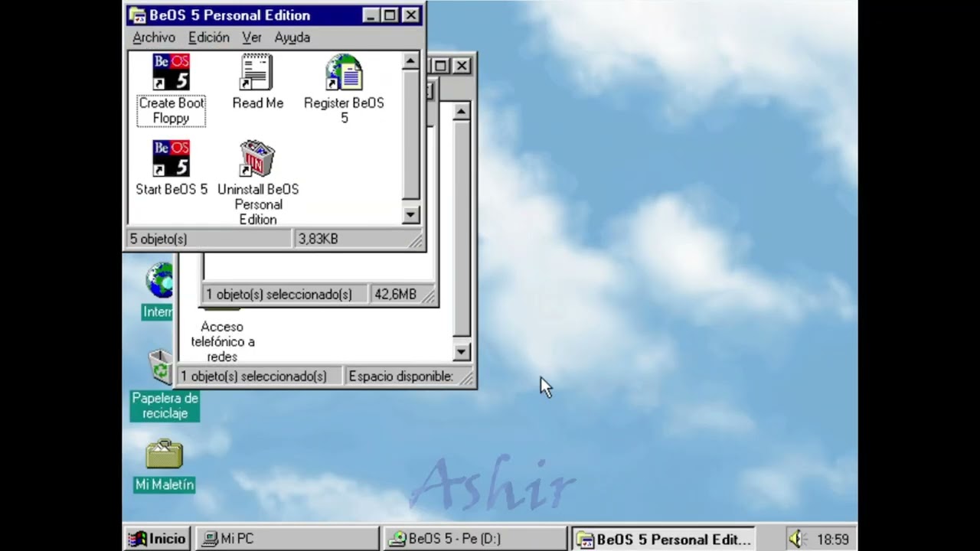
Task: Click the Espacio disponible status text
Action: (x=401, y=377)
